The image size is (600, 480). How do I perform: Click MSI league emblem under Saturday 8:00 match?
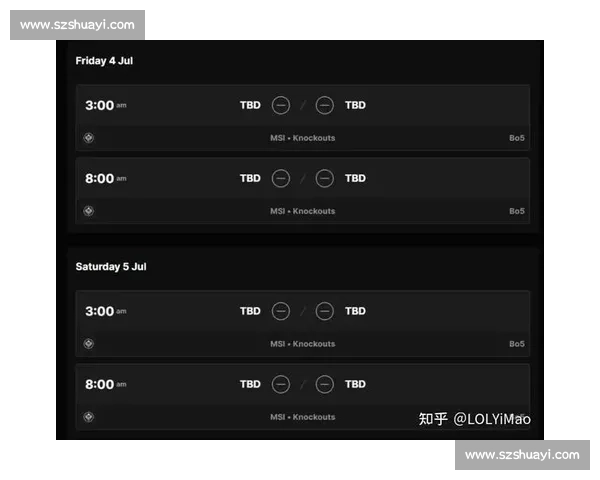point(89,417)
